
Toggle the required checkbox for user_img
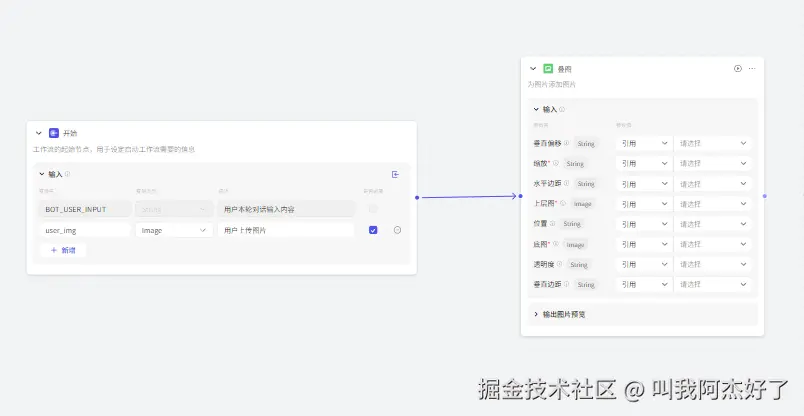click(x=373, y=230)
